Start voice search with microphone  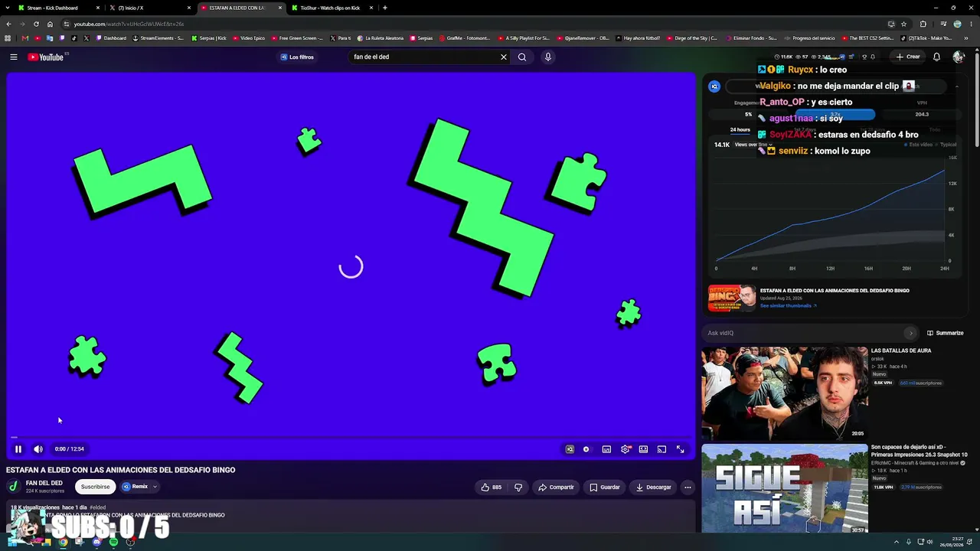[548, 57]
